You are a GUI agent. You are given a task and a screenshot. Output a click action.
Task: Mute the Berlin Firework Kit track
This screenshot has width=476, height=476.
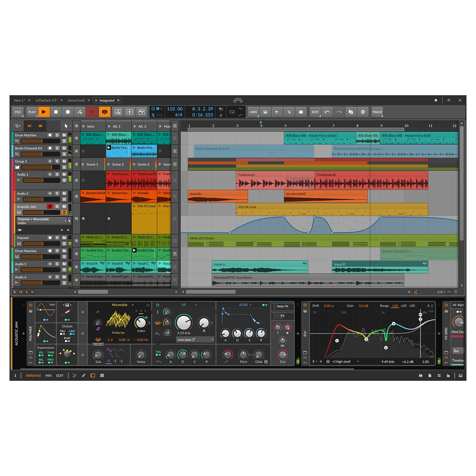(x=64, y=148)
